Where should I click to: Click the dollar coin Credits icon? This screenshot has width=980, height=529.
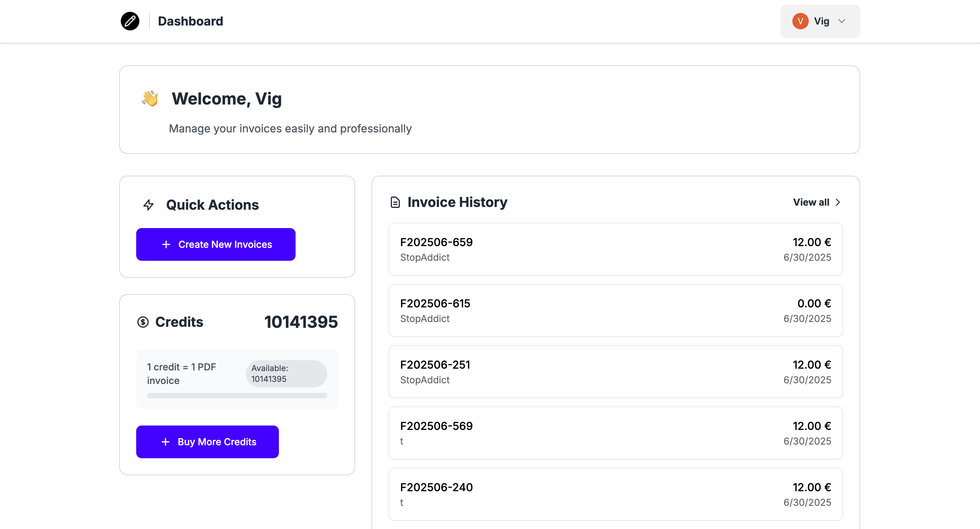(143, 322)
